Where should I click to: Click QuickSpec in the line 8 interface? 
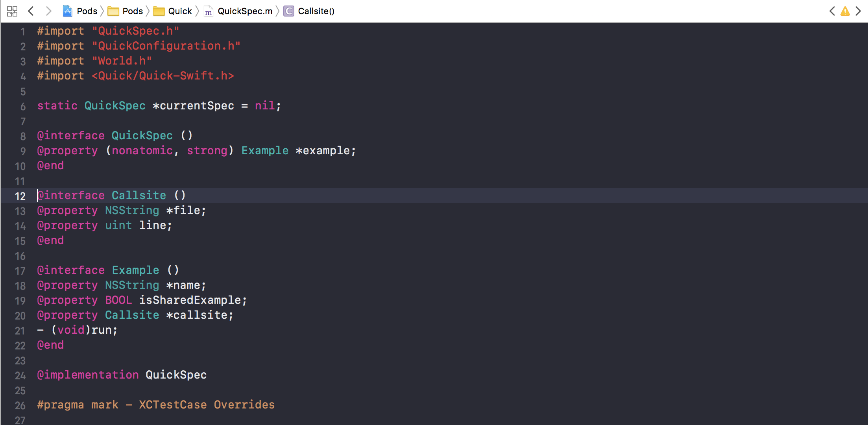142,135
